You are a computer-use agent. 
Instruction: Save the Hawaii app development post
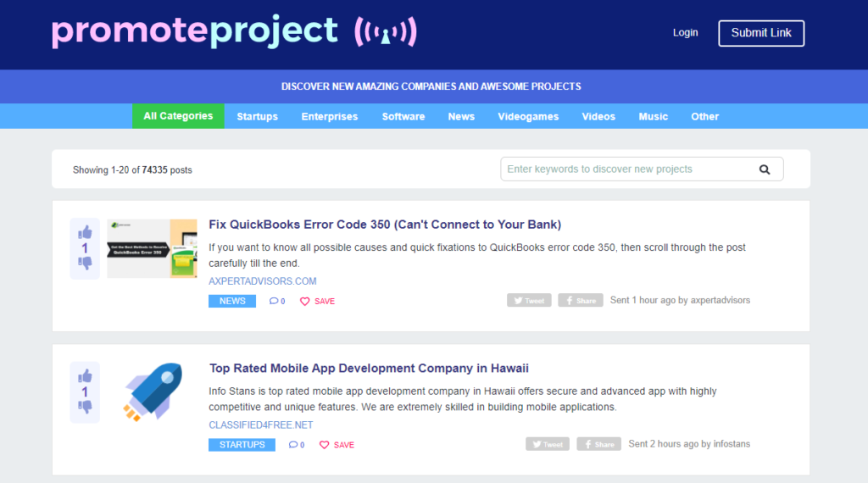click(x=337, y=445)
